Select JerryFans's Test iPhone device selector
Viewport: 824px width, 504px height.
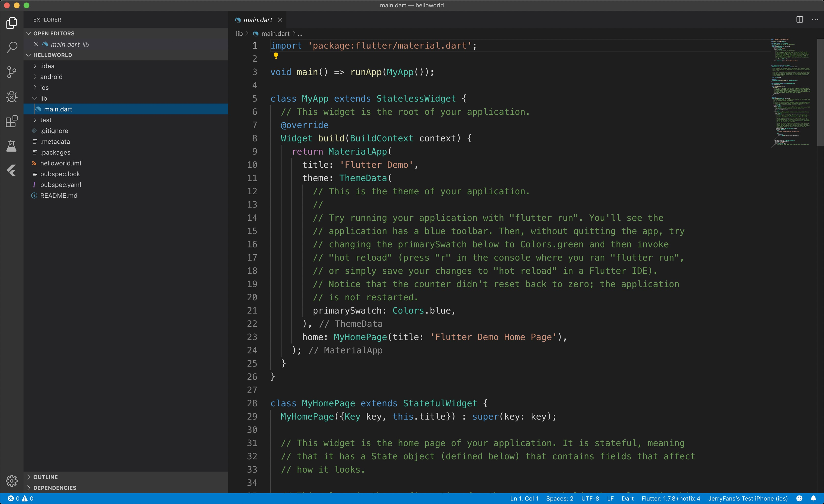pos(747,498)
